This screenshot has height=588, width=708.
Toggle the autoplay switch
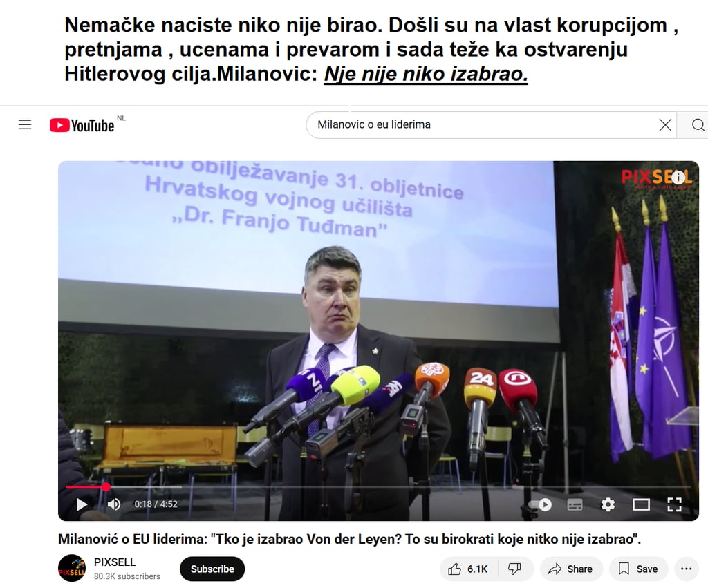pyautogui.click(x=540, y=504)
